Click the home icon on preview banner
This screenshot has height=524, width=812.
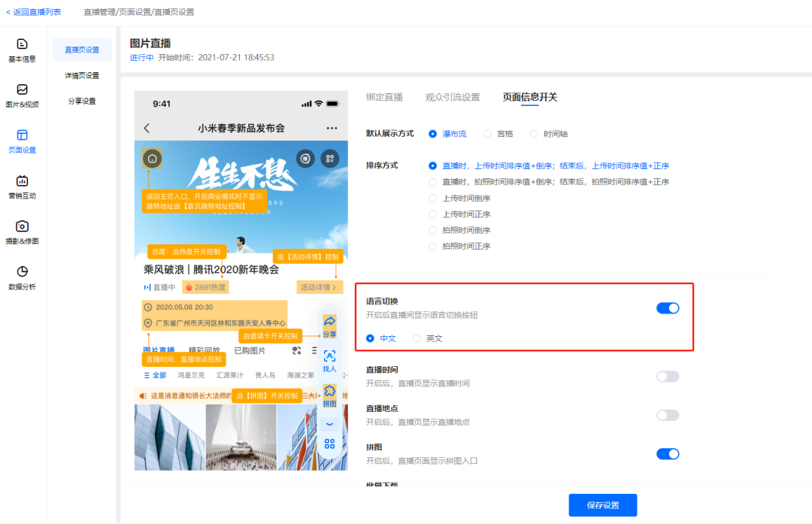(x=152, y=159)
